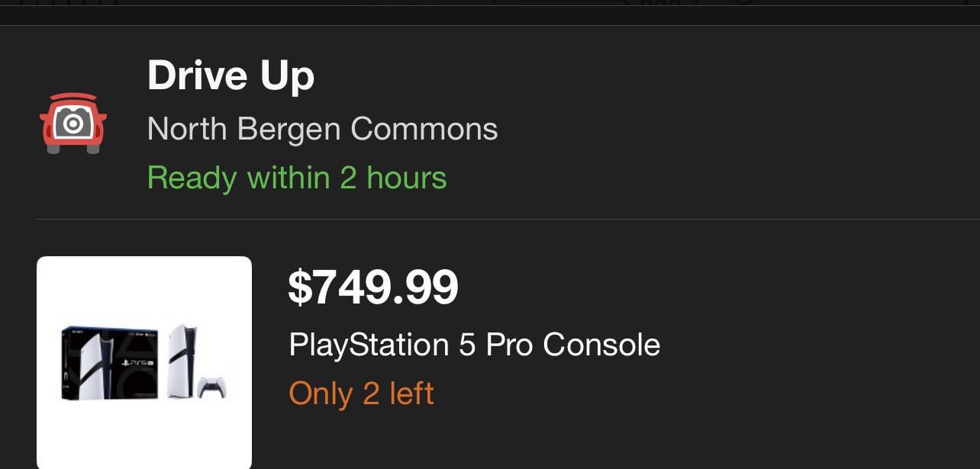
Task: Open the PlayStation 5 Pro Console title link
Action: click(x=474, y=345)
